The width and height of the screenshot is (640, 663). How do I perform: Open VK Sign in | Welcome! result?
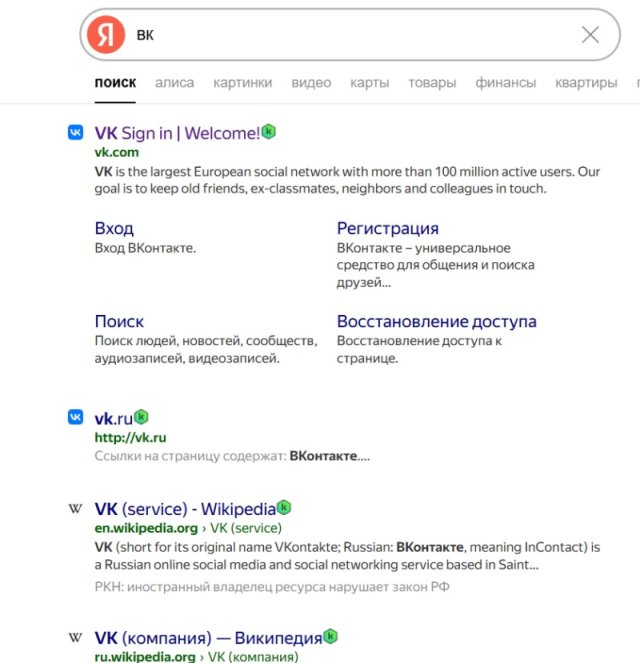177,133
